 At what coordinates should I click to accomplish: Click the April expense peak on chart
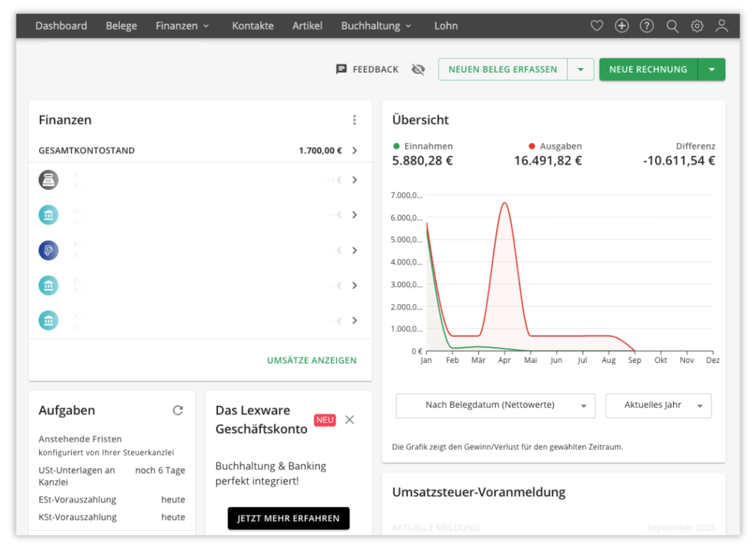coord(504,203)
